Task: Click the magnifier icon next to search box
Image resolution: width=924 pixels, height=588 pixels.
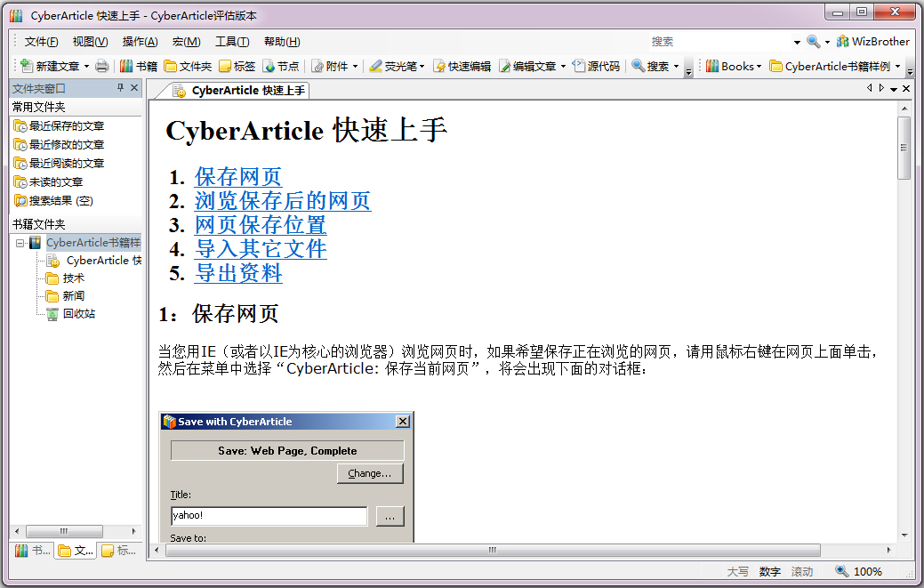Action: [813, 41]
